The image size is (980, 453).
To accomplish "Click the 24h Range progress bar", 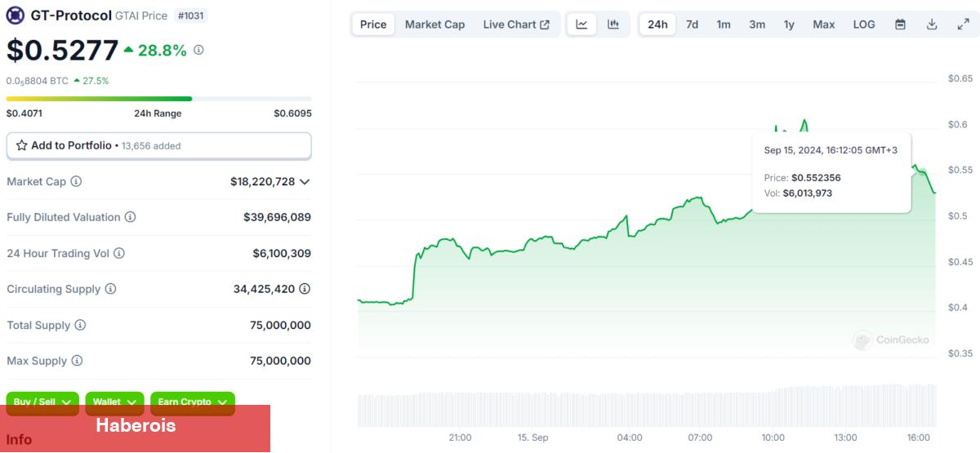I will point(159,99).
